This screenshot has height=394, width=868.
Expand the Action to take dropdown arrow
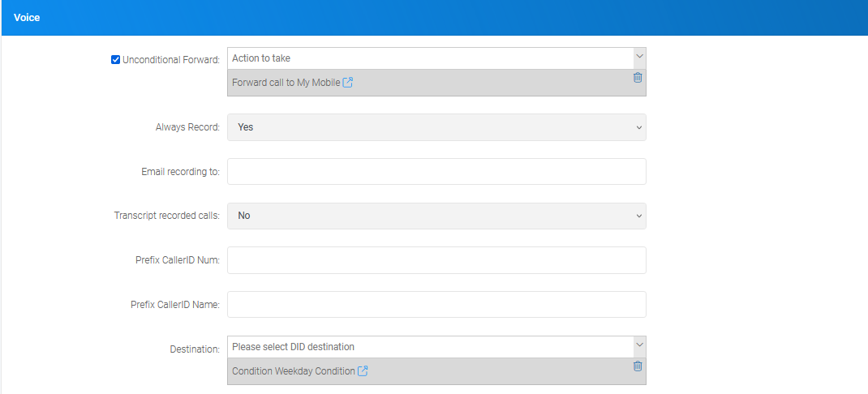(639, 57)
